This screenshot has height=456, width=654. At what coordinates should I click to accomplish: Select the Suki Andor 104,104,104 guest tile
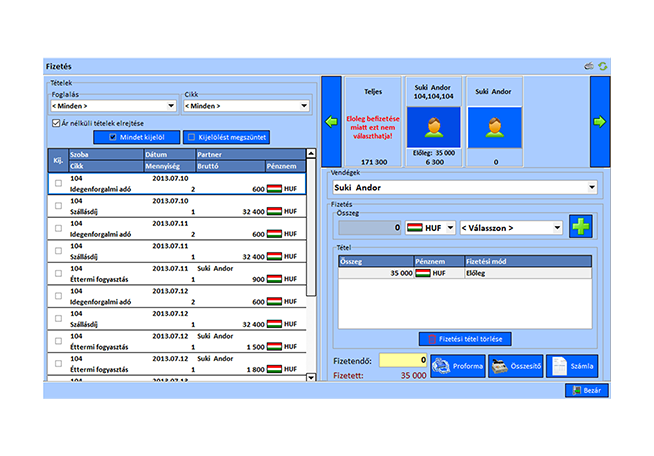[434, 122]
